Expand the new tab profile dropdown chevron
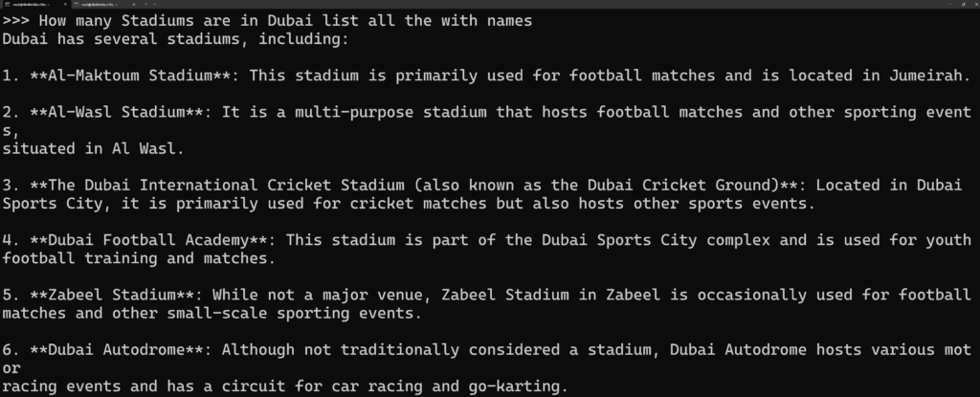 pos(154,5)
